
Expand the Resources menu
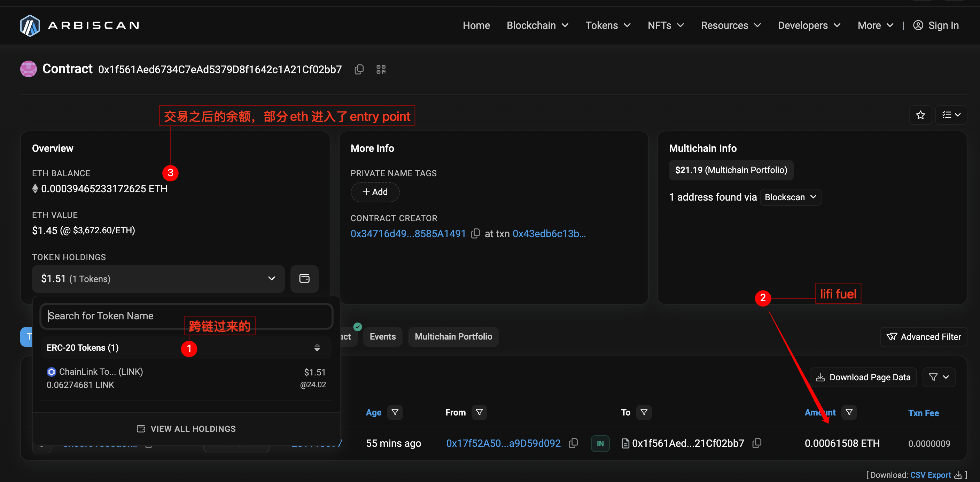731,25
